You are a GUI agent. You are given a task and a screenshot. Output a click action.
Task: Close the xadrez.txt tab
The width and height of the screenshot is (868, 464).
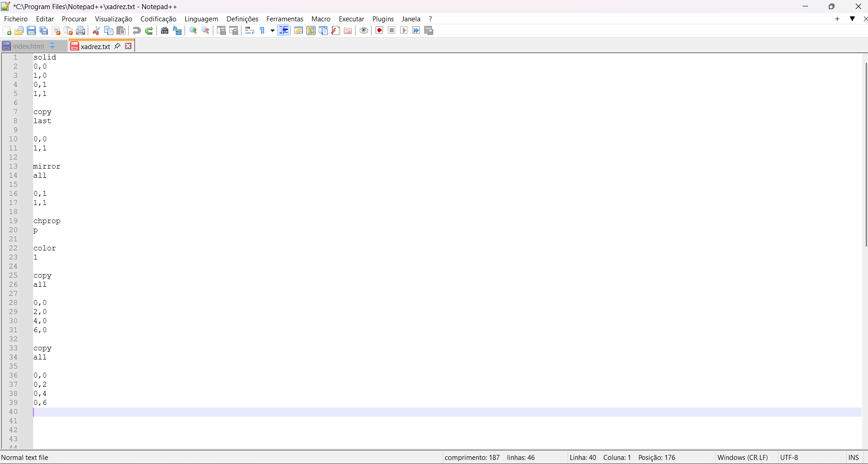pyautogui.click(x=129, y=46)
